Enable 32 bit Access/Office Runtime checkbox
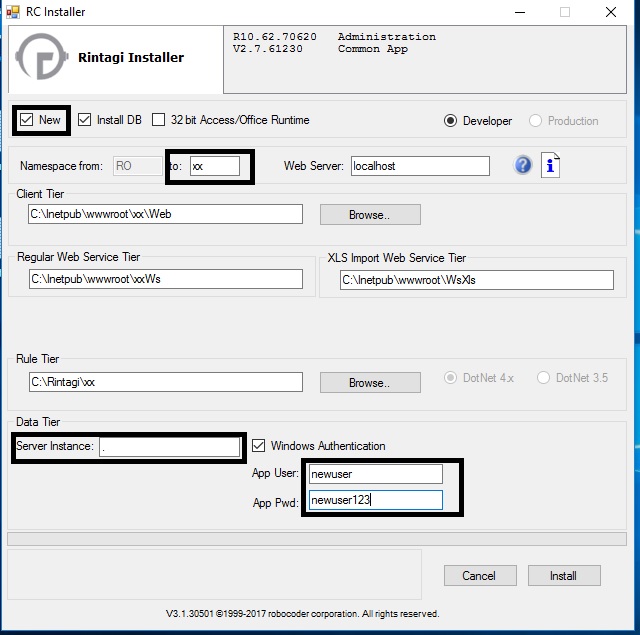 point(158,120)
